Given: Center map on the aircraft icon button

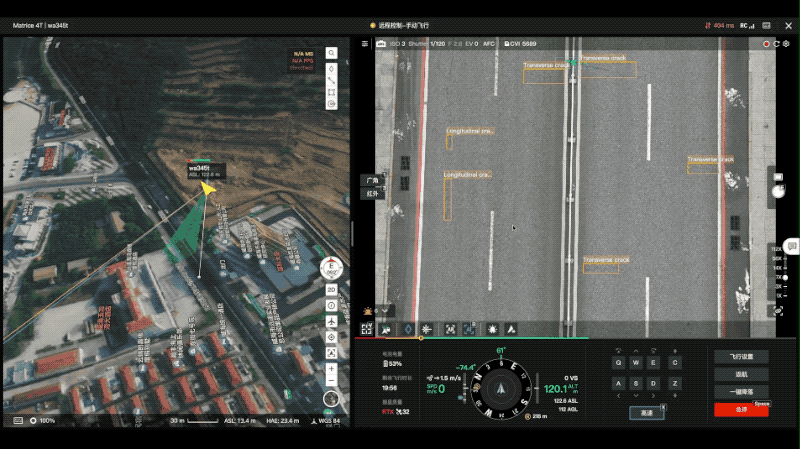Looking at the screenshot, I should click(x=331, y=321).
